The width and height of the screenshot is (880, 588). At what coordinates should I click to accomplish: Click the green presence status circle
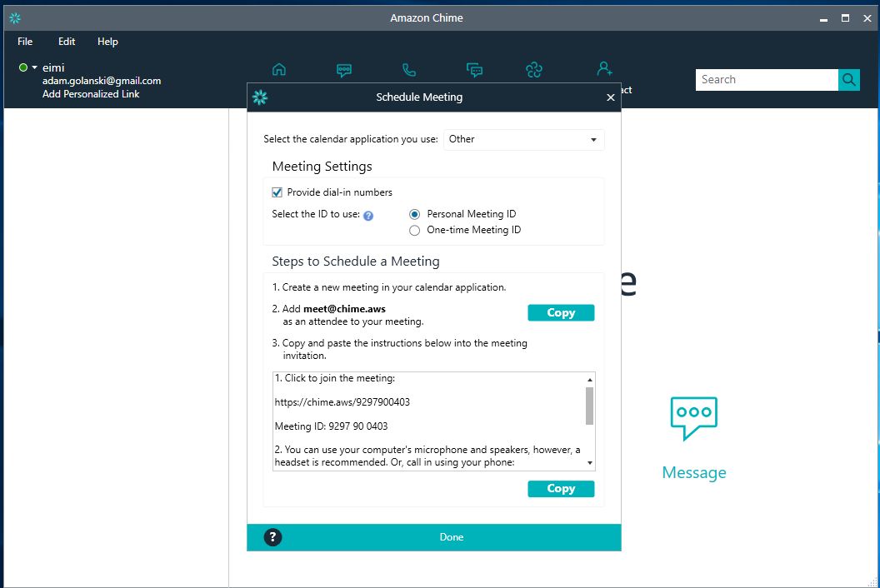(x=23, y=67)
